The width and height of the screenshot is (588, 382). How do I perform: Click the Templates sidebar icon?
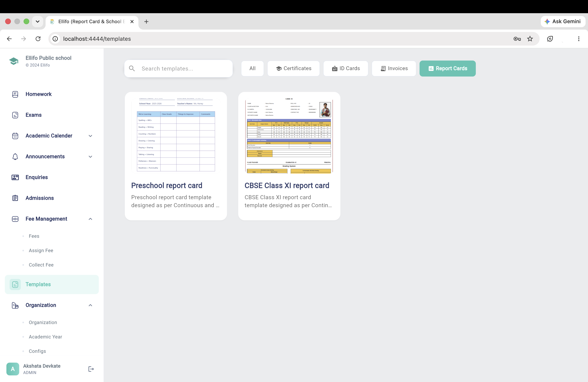coord(15,284)
